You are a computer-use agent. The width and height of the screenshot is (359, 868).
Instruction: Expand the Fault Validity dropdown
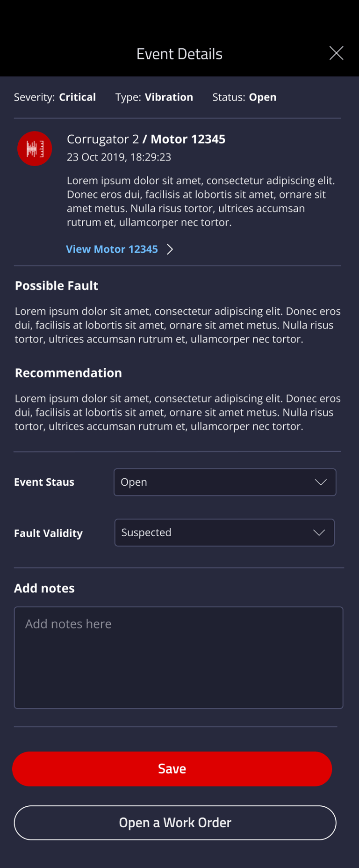click(x=224, y=533)
